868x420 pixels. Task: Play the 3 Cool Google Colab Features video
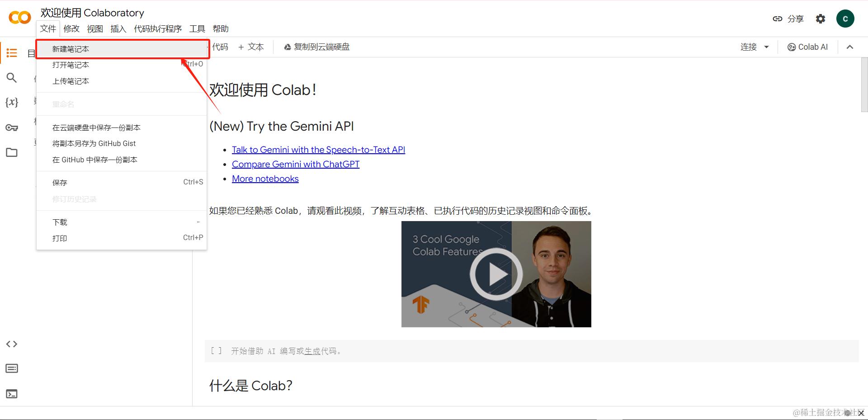click(496, 274)
